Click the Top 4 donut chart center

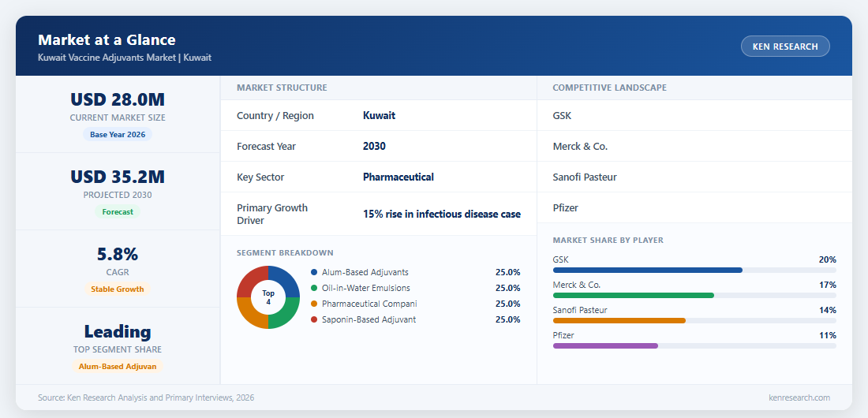(268, 297)
